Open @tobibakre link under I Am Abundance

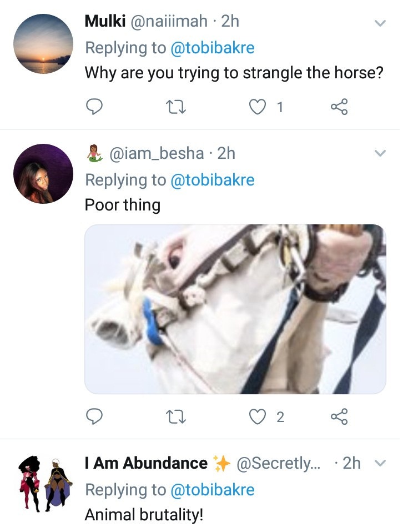tap(213, 489)
